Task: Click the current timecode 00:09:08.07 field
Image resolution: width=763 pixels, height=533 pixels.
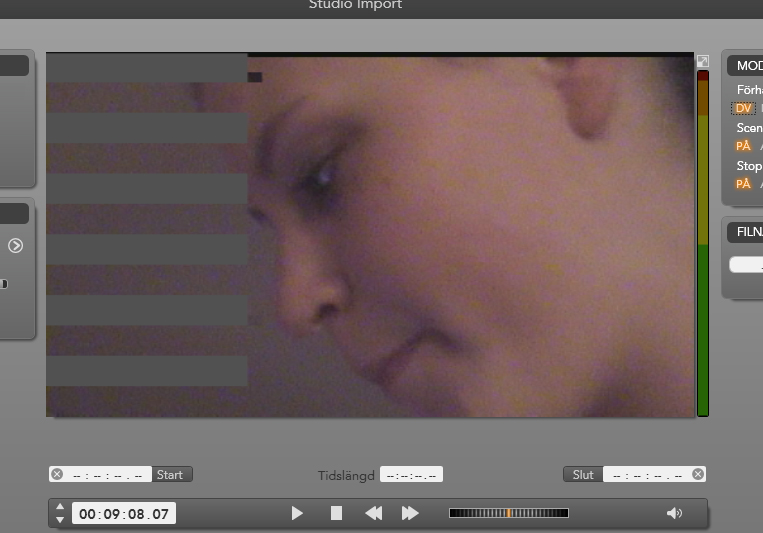Action: click(124, 514)
